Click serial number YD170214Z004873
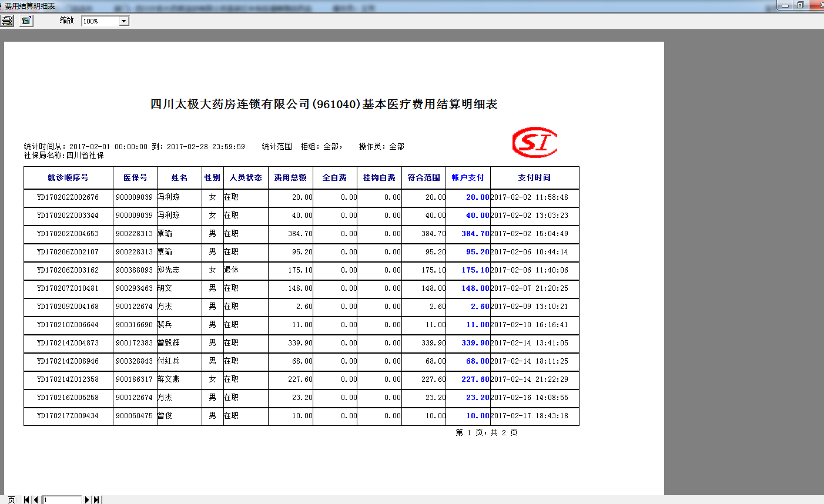Screen dimensions: 824x504 [x=68, y=343]
